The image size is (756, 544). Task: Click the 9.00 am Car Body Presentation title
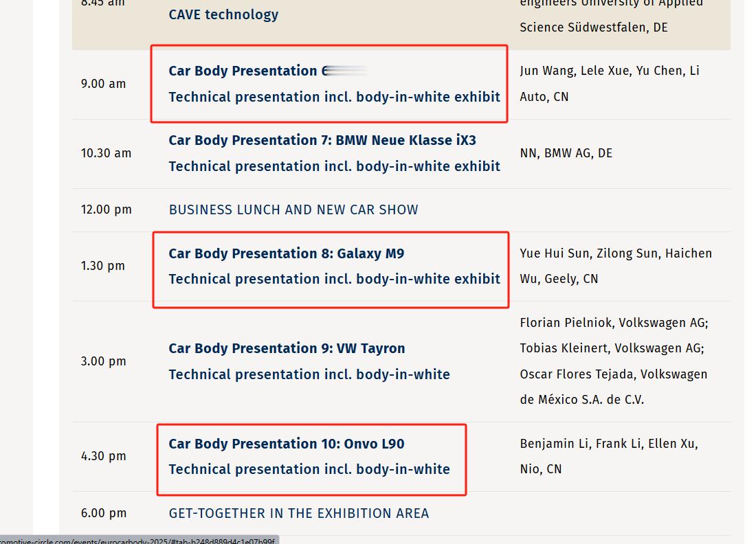[x=249, y=71]
